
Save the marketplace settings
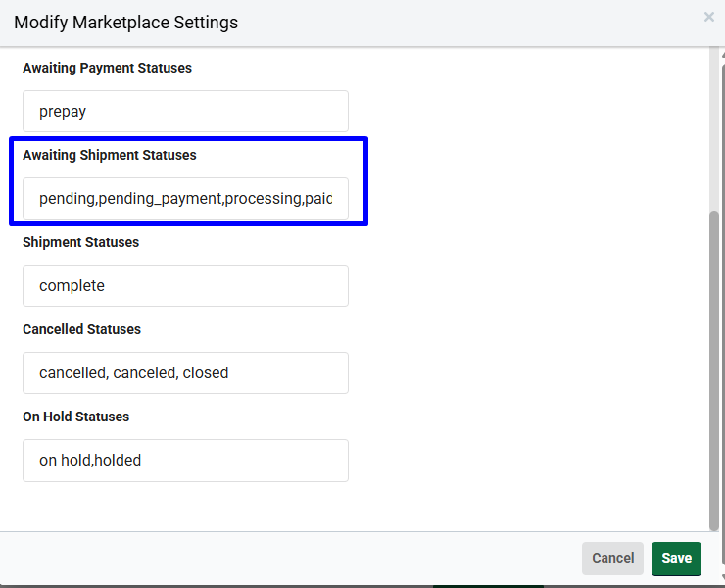pos(676,559)
